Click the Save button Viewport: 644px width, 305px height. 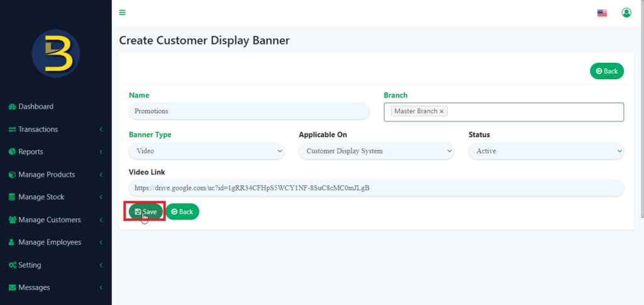tap(146, 212)
